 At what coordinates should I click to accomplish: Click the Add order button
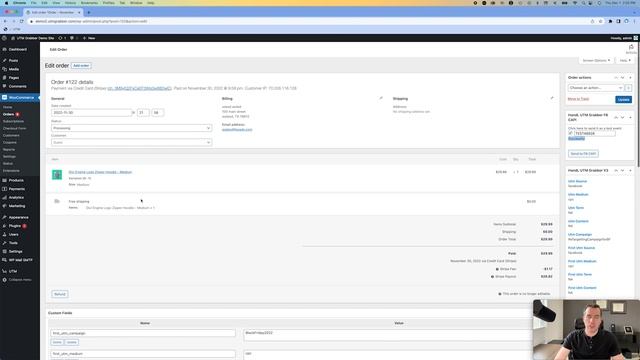pyautogui.click(x=81, y=66)
